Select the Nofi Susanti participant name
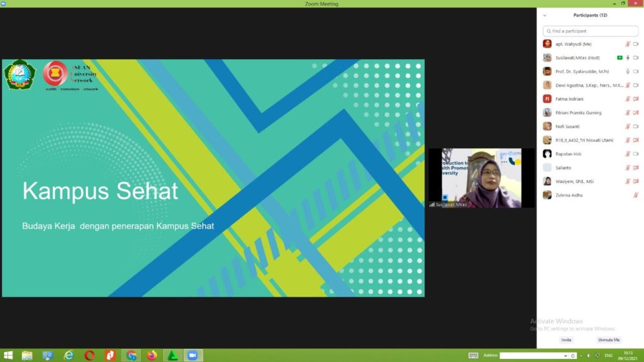This screenshot has height=362, width=644. 567,126
